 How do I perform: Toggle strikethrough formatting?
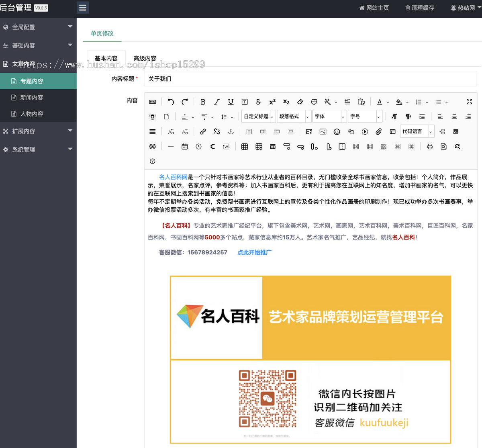point(258,102)
